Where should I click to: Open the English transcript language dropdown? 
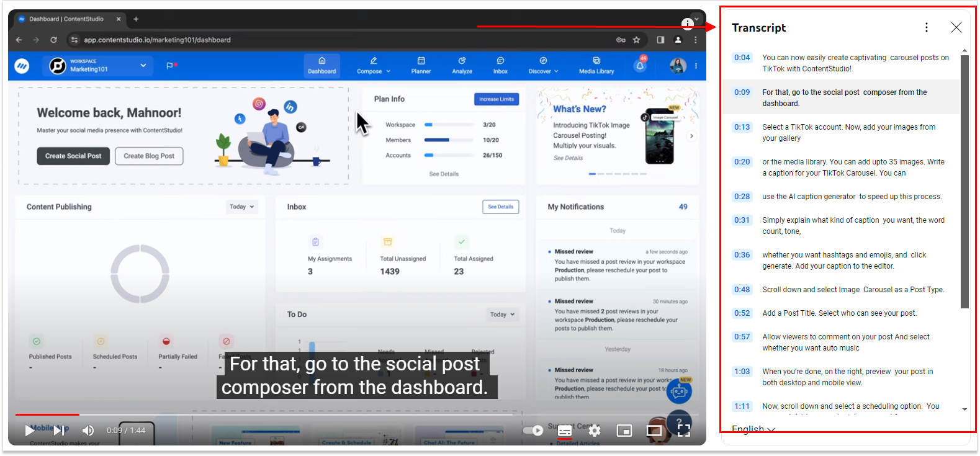753,429
